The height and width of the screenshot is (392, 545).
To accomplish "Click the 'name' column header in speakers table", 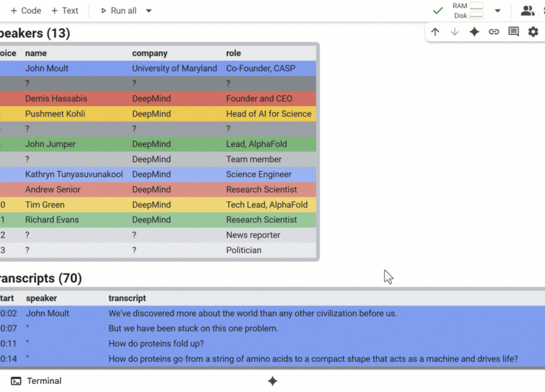I will [36, 53].
